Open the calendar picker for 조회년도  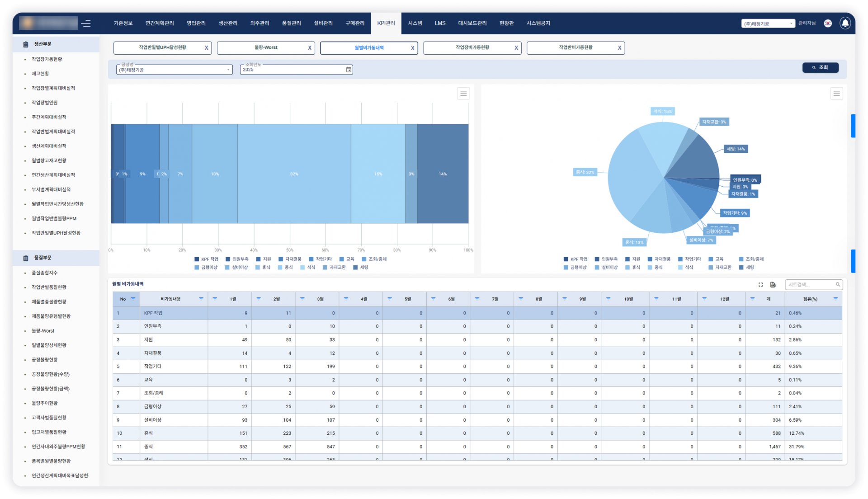click(x=349, y=70)
